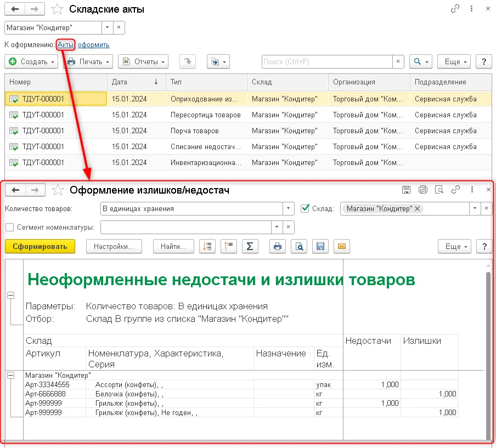
Task: Select the Ассорти (конфеты) report row
Action: pyautogui.click(x=240, y=384)
